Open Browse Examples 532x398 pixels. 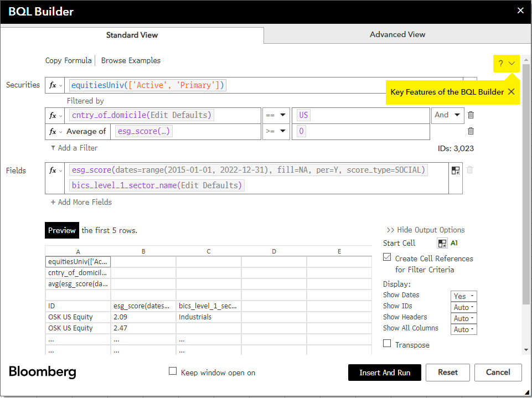[131, 60]
